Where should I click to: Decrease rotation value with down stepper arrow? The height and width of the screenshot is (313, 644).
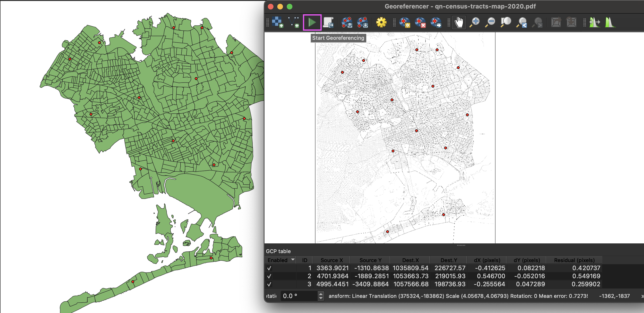320,298
